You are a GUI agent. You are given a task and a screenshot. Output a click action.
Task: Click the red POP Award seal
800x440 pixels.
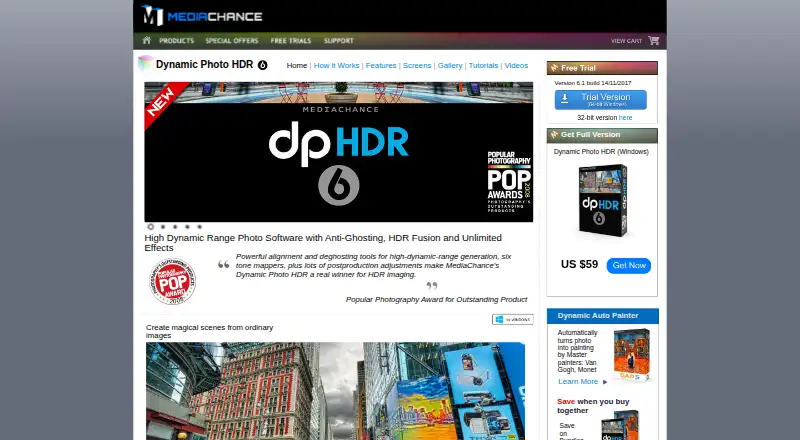(x=173, y=281)
